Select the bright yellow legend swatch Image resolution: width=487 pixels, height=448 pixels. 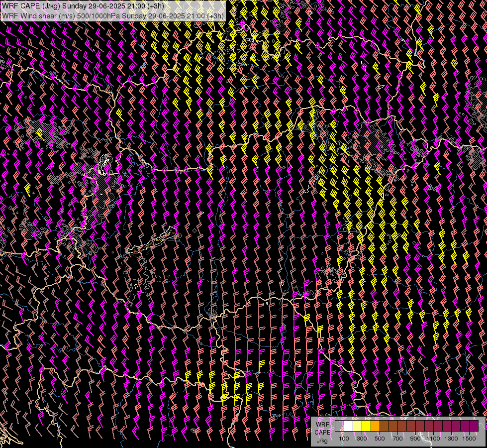click(367, 426)
